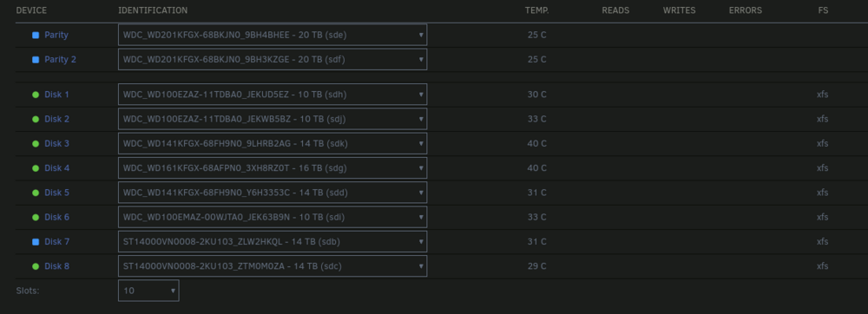This screenshot has width=868, height=314.
Task: Click the blue status icon beside Parity
Action: pyautogui.click(x=36, y=35)
